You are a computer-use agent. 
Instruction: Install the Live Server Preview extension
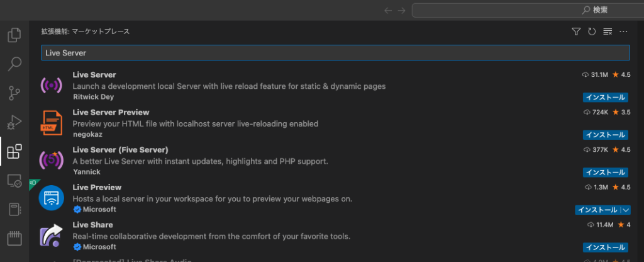pos(605,135)
